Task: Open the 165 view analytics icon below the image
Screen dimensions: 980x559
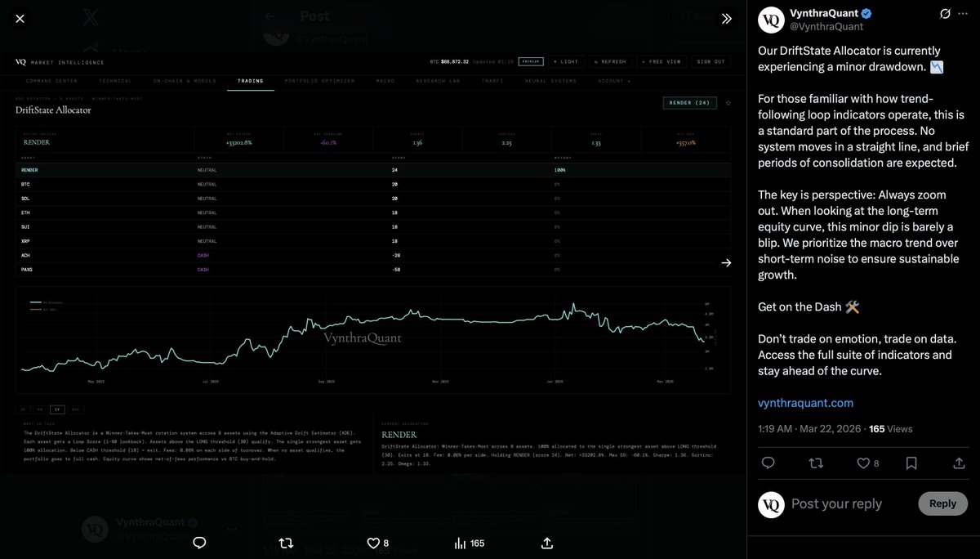Action: 460,543
